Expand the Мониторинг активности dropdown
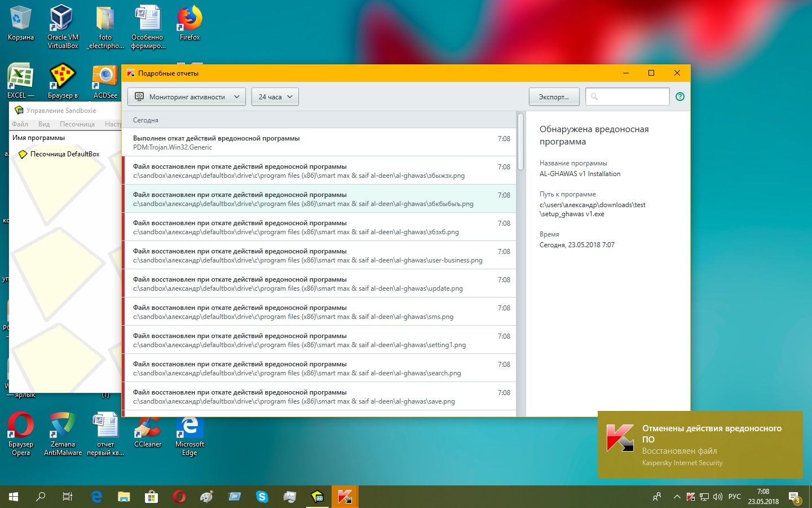The height and width of the screenshot is (508, 812). tap(187, 97)
